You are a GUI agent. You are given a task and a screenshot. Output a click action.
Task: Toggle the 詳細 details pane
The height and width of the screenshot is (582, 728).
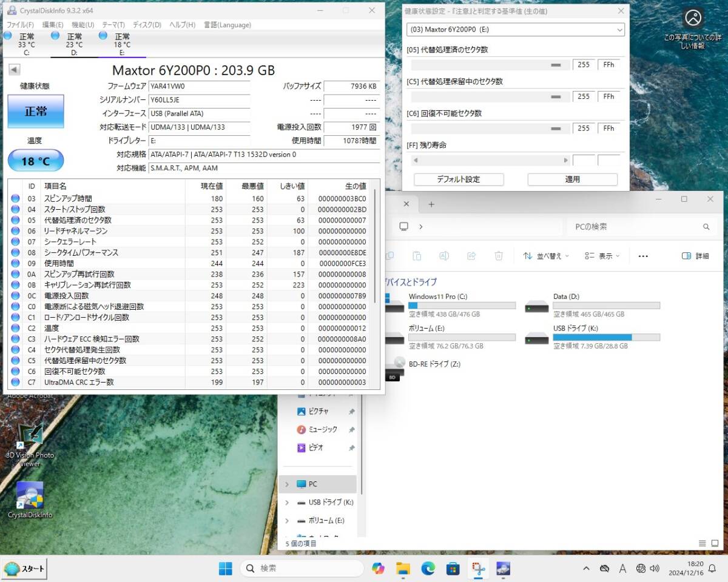point(695,256)
